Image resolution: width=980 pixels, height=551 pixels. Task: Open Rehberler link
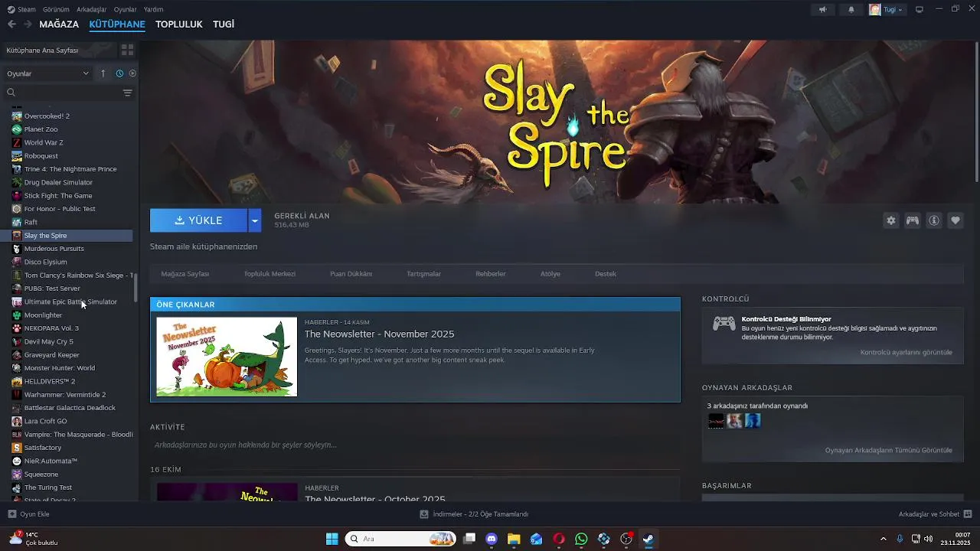[491, 274]
